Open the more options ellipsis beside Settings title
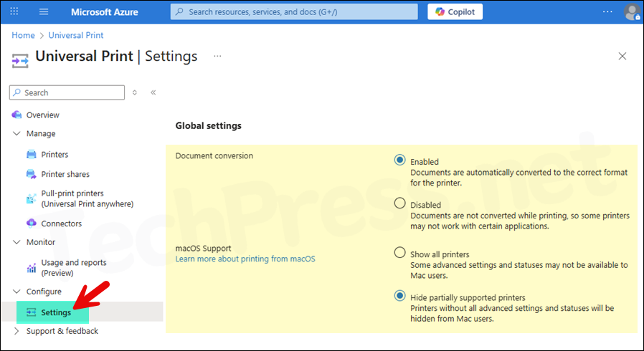Screen dimensions: 644x351 217,56
